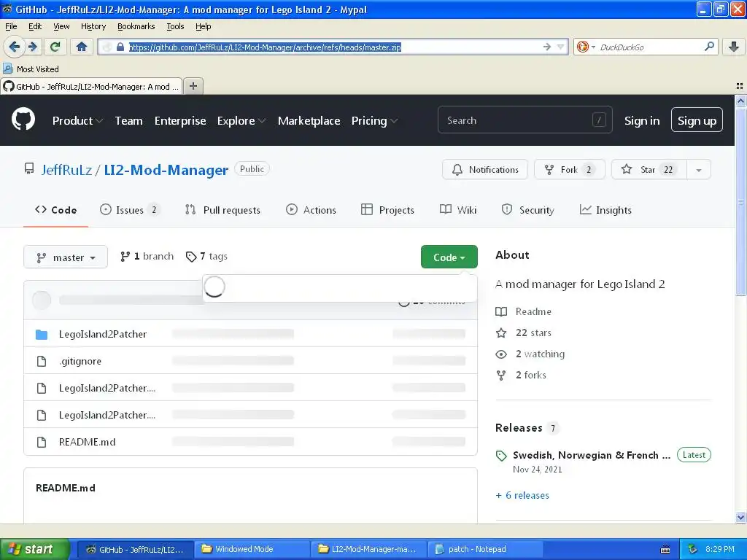
Task: Open the Bookmarks menu
Action: click(x=136, y=26)
